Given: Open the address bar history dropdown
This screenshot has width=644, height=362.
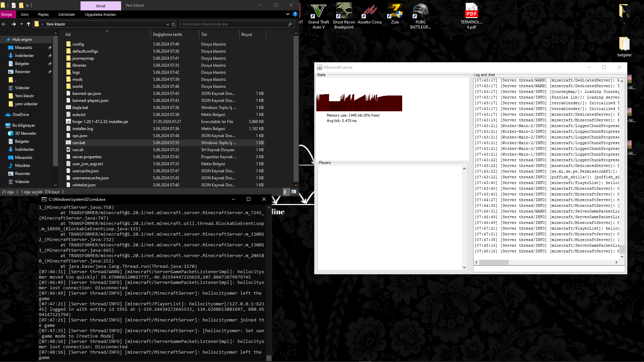Looking at the screenshot, I should tap(167, 24).
